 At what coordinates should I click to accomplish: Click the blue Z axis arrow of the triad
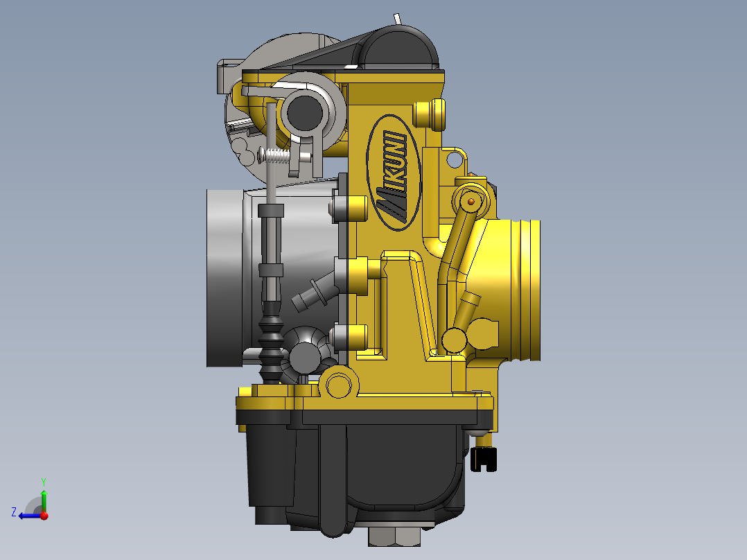point(28,516)
